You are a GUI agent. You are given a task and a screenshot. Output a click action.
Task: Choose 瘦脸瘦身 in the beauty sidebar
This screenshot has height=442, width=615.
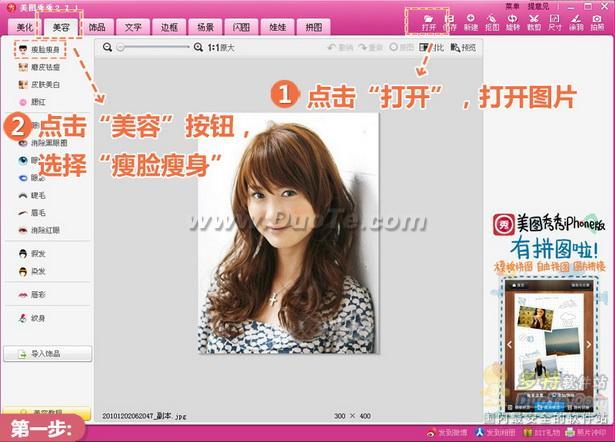click(x=39, y=49)
